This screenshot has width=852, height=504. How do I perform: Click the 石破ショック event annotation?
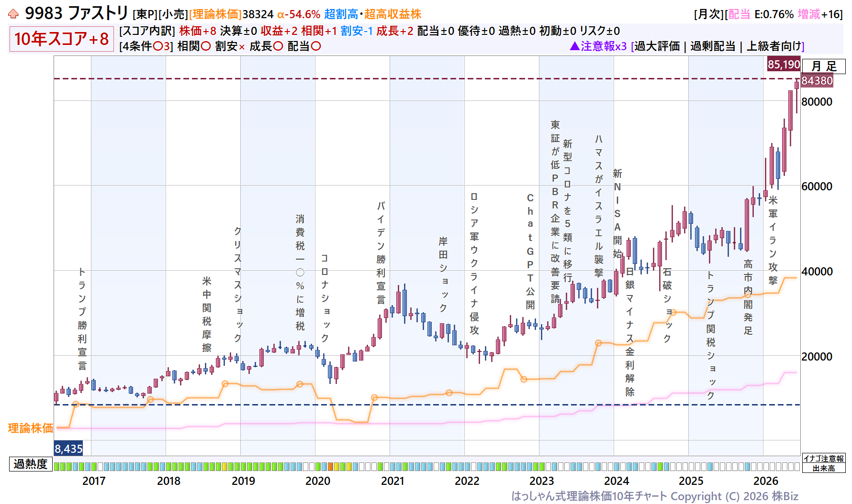tap(667, 305)
